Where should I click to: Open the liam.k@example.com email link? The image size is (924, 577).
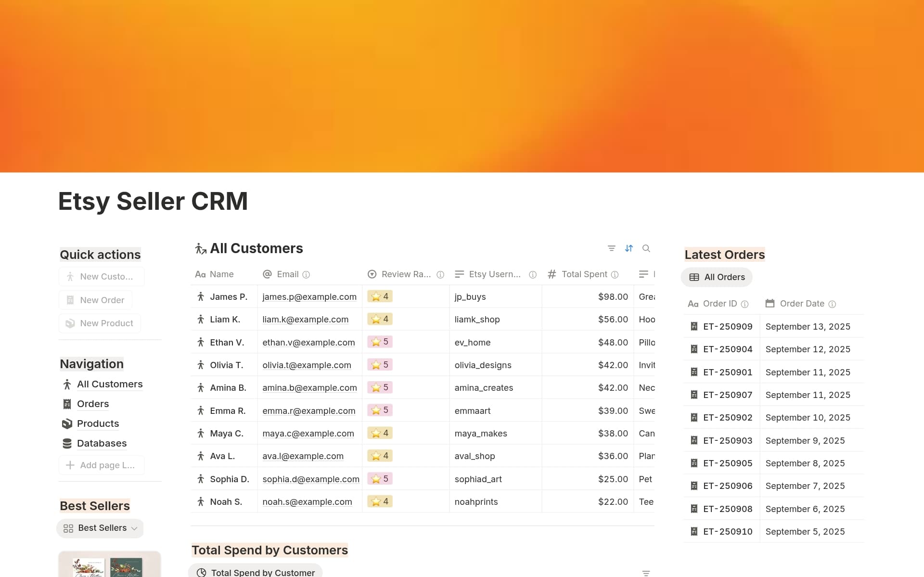(x=305, y=319)
